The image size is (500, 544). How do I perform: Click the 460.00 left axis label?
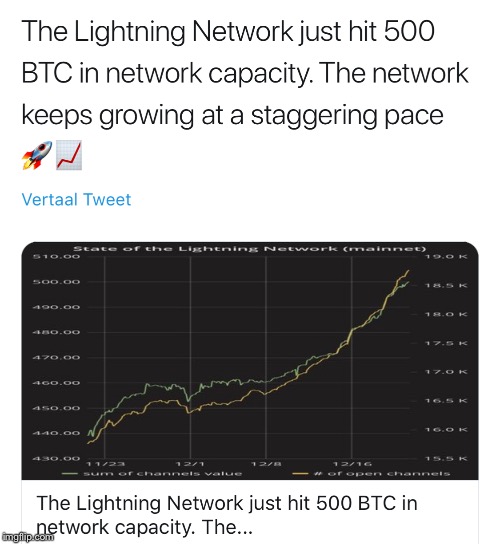pyautogui.click(x=56, y=383)
